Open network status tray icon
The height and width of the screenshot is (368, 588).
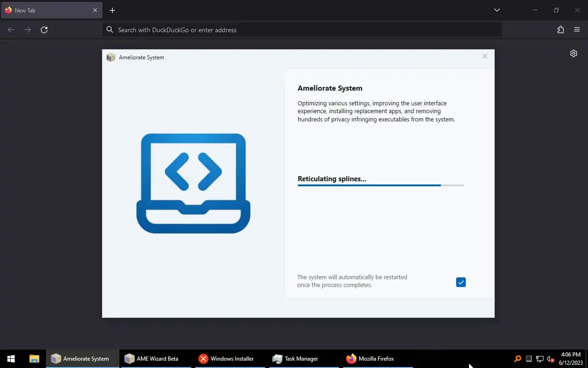coord(540,359)
